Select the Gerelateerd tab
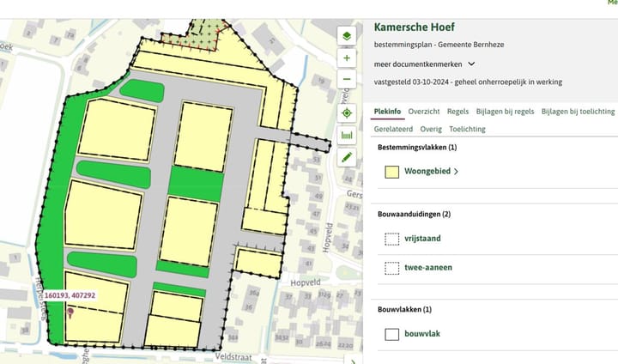Screen dimensions: 618x364 coord(394,129)
